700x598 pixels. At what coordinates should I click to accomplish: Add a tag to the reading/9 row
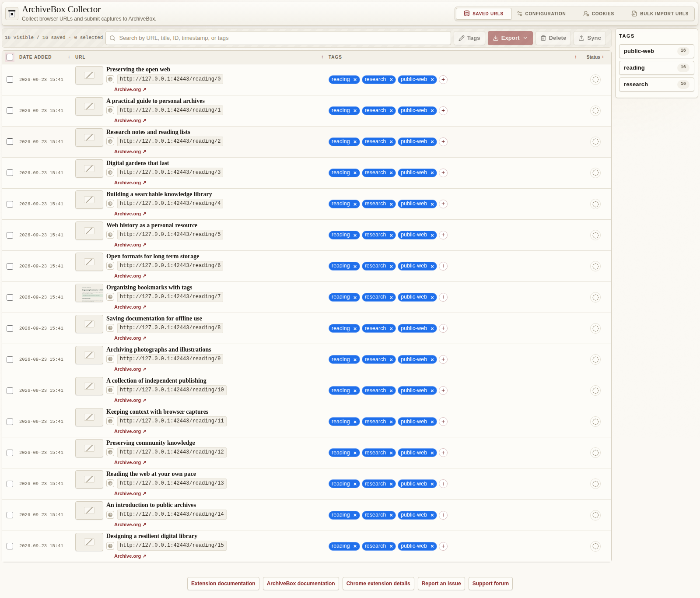click(443, 359)
